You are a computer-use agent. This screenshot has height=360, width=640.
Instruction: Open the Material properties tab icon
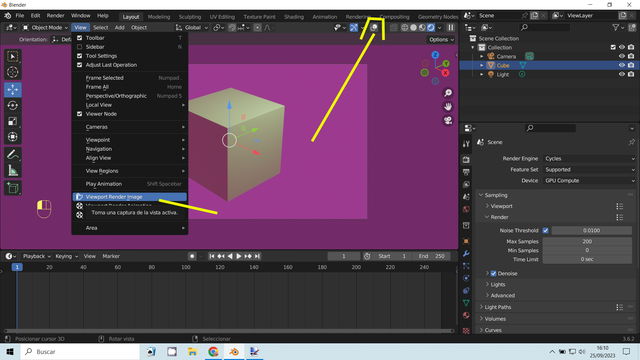coord(466,315)
